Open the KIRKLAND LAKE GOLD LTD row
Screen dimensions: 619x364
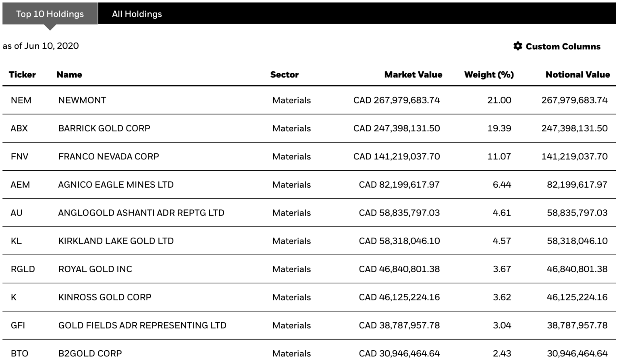coord(116,241)
